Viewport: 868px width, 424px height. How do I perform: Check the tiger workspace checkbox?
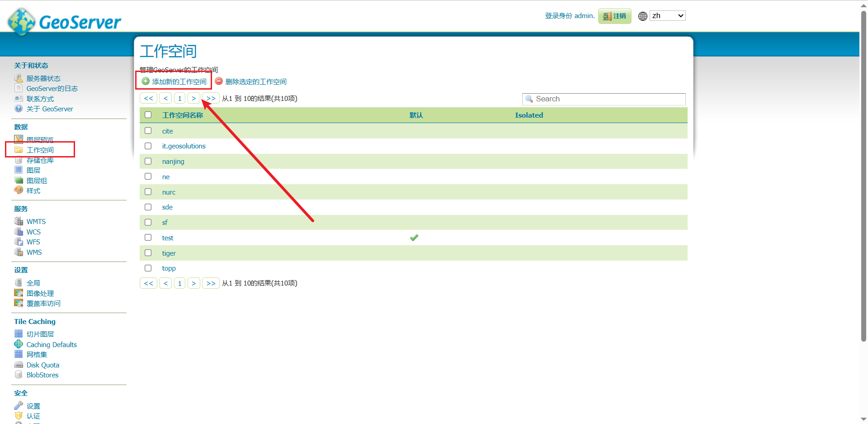click(148, 253)
